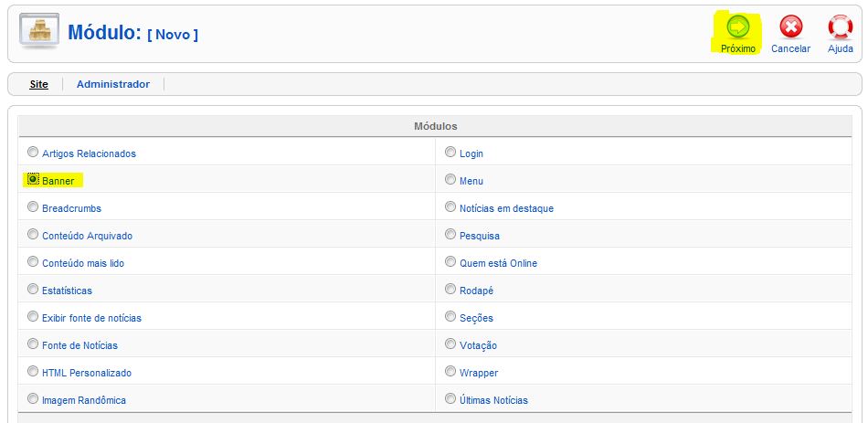
Task: Click the Conteúdo Arquivado link
Action: [88, 236]
